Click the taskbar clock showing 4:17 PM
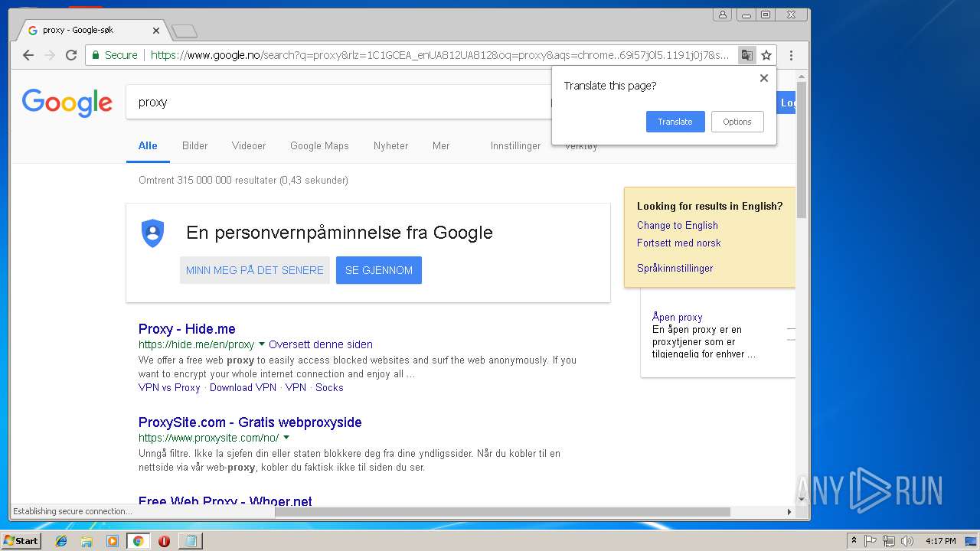This screenshot has width=980, height=551. (940, 541)
